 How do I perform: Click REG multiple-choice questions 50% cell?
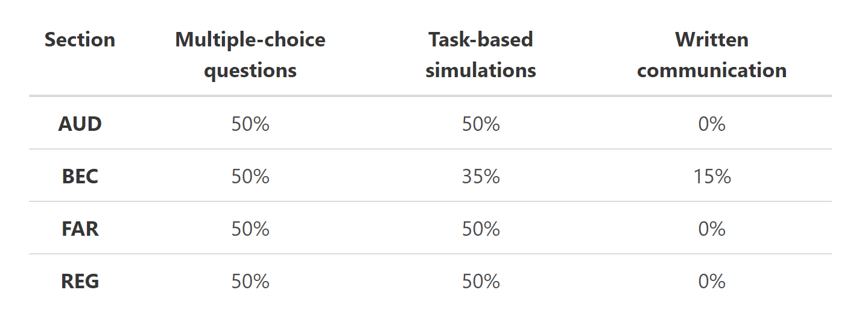tap(250, 282)
